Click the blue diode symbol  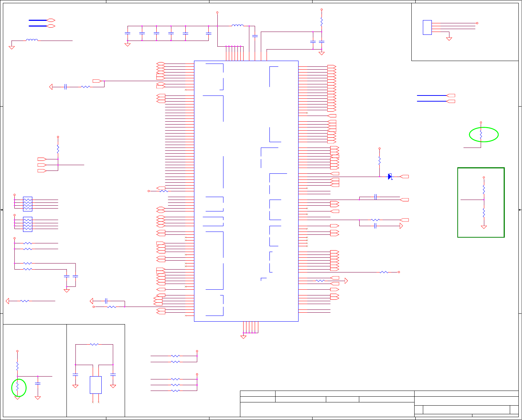(x=390, y=177)
